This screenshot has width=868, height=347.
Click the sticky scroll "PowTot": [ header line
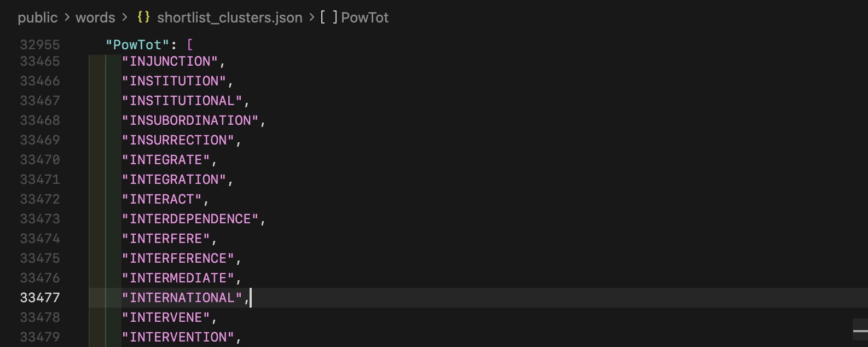(149, 44)
